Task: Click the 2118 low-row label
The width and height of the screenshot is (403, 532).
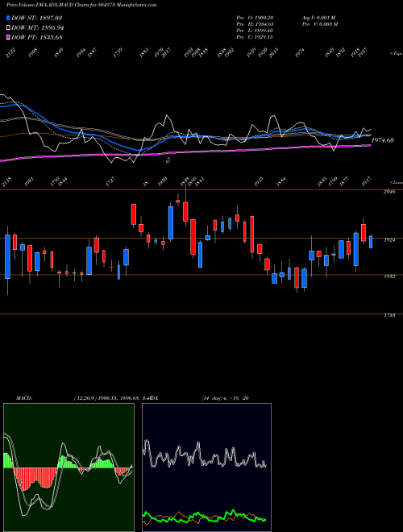Action: pyautogui.click(x=6, y=182)
